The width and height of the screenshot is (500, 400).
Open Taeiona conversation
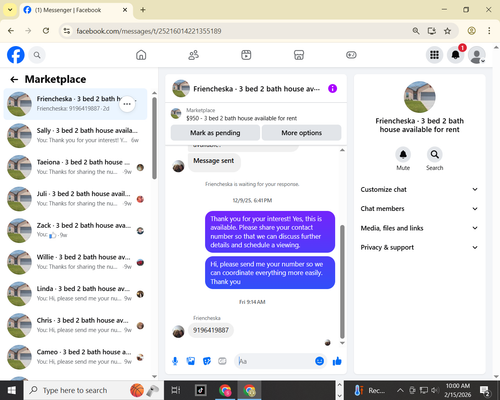(x=75, y=167)
